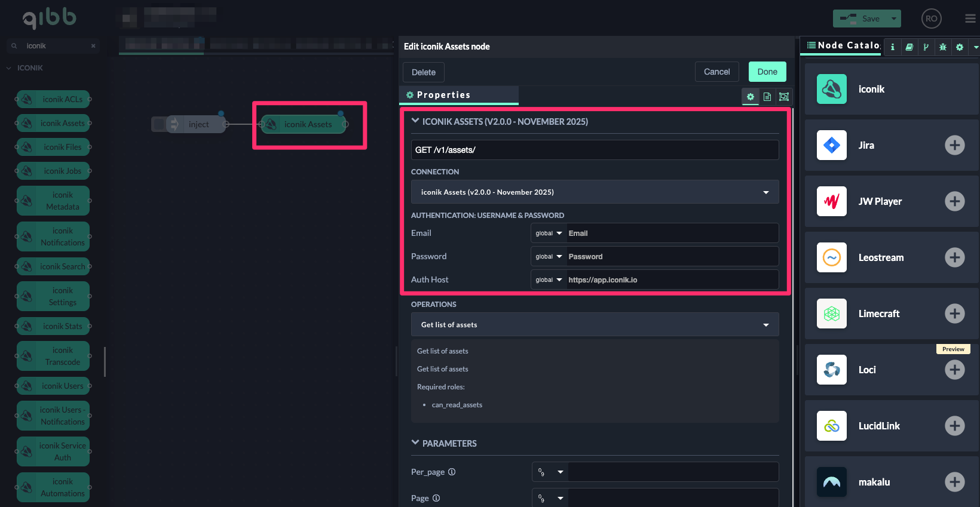Screen dimensions: 980x507
Task: Click the palette search field containing iconik
Action: coord(54,46)
